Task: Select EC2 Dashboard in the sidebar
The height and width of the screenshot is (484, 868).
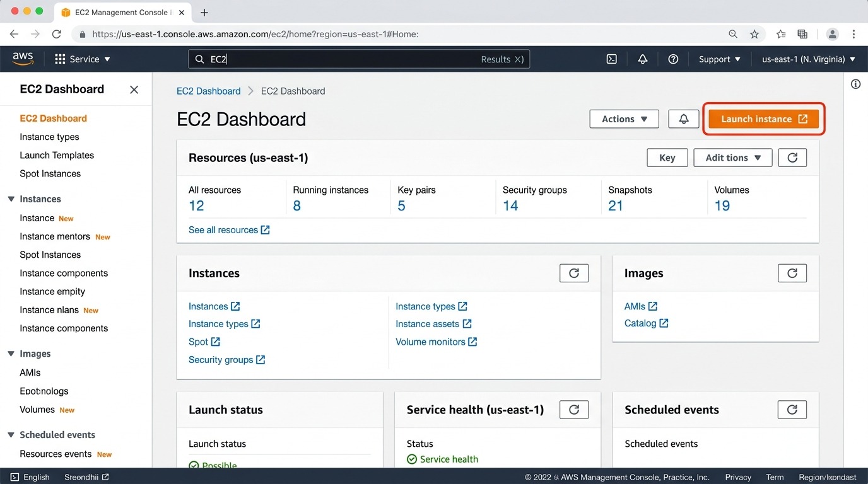Action: [53, 118]
